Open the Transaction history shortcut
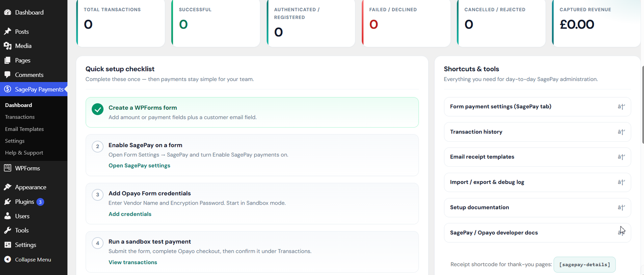 click(537, 132)
